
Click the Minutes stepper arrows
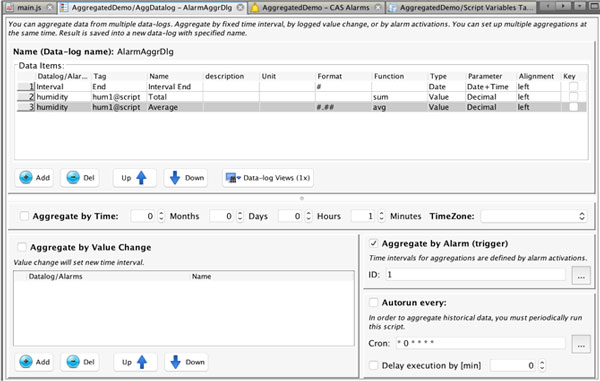click(381, 216)
